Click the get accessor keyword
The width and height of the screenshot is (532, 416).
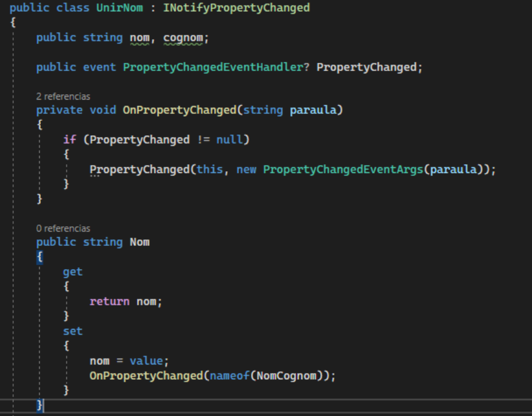pyautogui.click(x=73, y=272)
